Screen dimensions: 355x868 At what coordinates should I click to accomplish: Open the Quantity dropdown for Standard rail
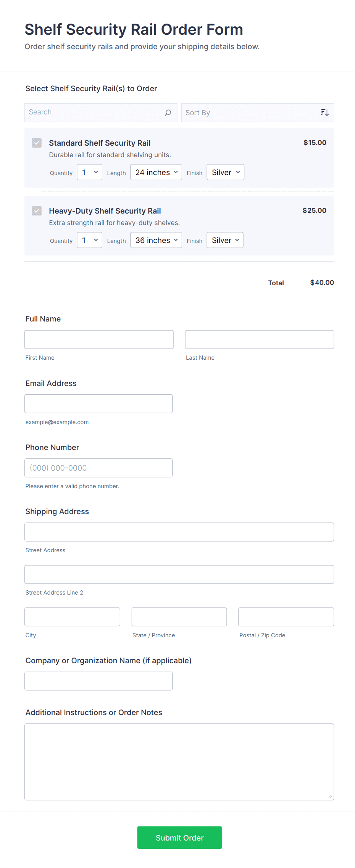click(x=89, y=172)
